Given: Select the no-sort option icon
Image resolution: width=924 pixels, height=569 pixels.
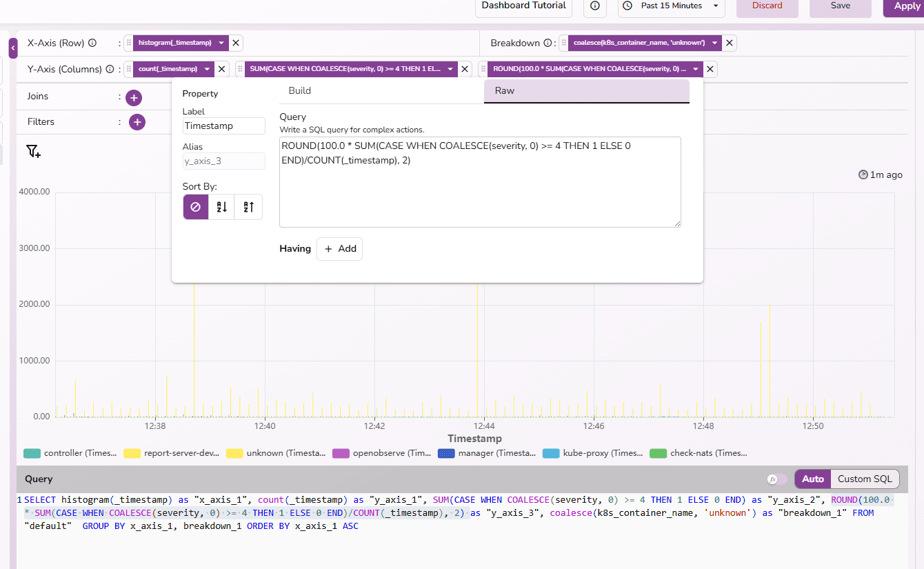Looking at the screenshot, I should coord(195,207).
